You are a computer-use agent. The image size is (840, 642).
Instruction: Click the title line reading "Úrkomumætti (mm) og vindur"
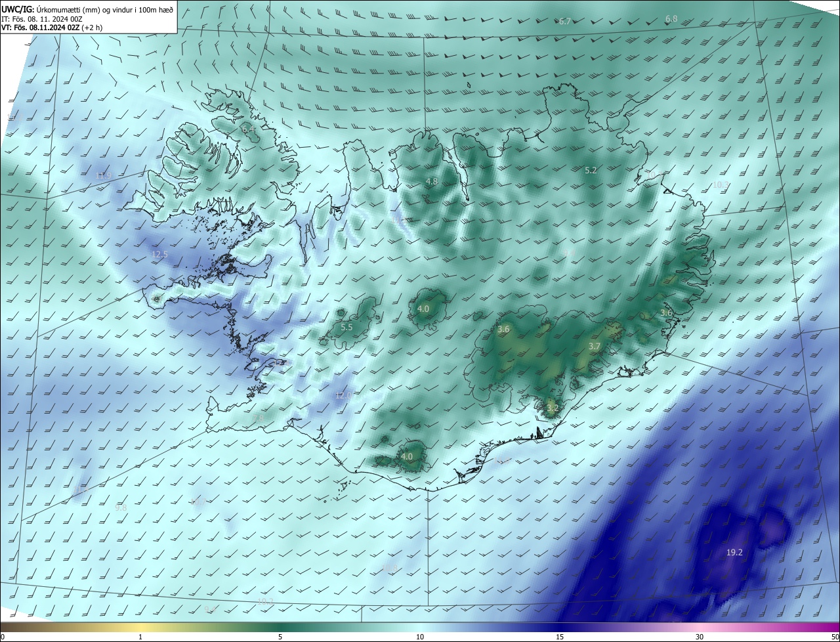[x=86, y=10]
